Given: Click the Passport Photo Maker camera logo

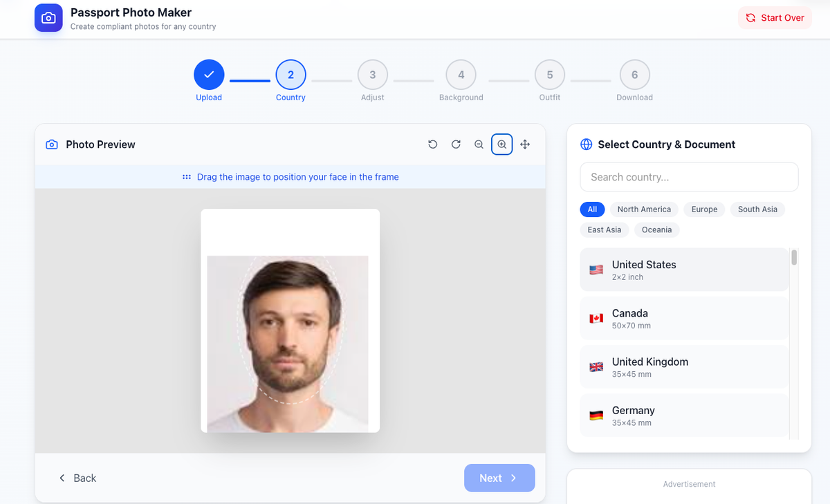Looking at the screenshot, I should pyautogui.click(x=48, y=18).
